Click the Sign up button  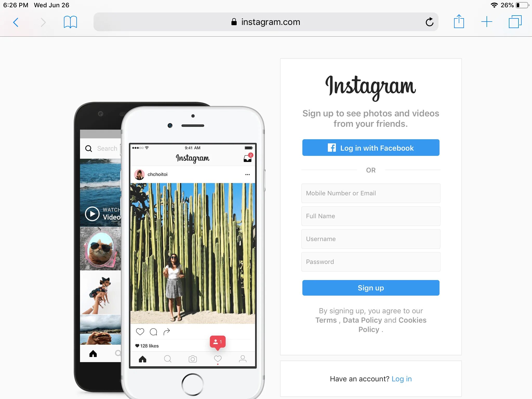pos(371,288)
